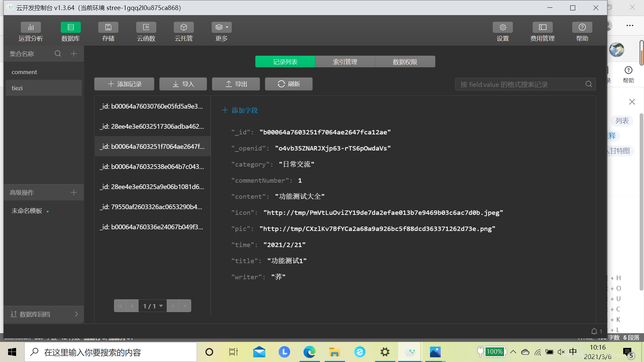Screen dimensions: 644x362
Task: Add a new collection with plus icon
Action: coord(74,54)
